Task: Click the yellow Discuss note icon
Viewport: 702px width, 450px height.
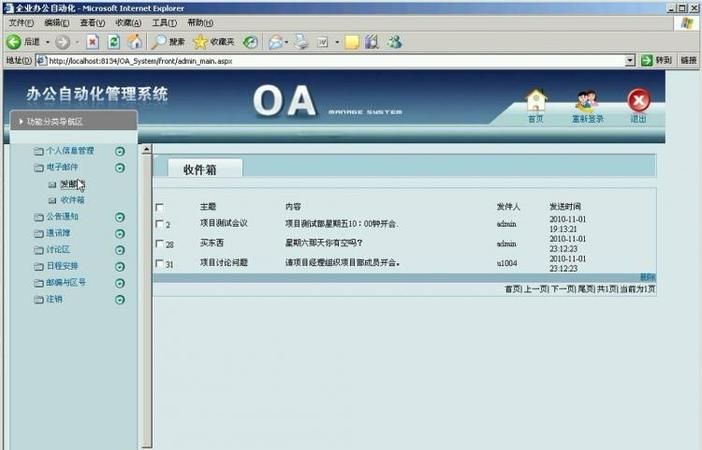Action: coord(352,42)
